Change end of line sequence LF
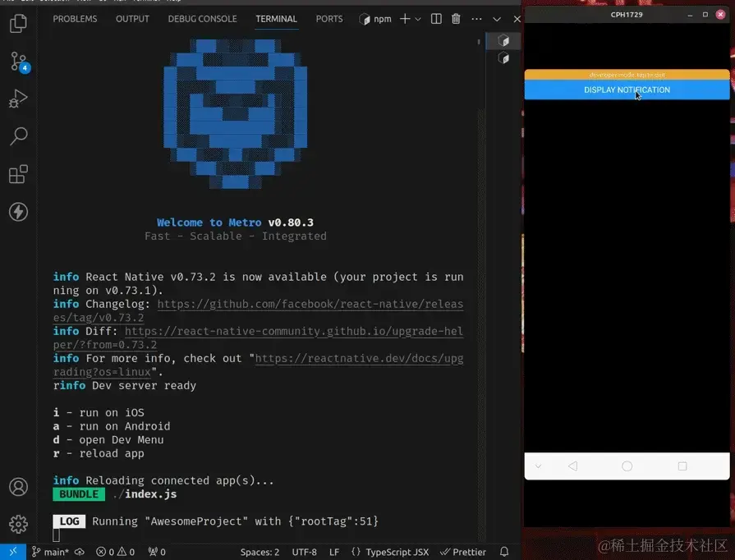735x560 pixels. pos(334,552)
